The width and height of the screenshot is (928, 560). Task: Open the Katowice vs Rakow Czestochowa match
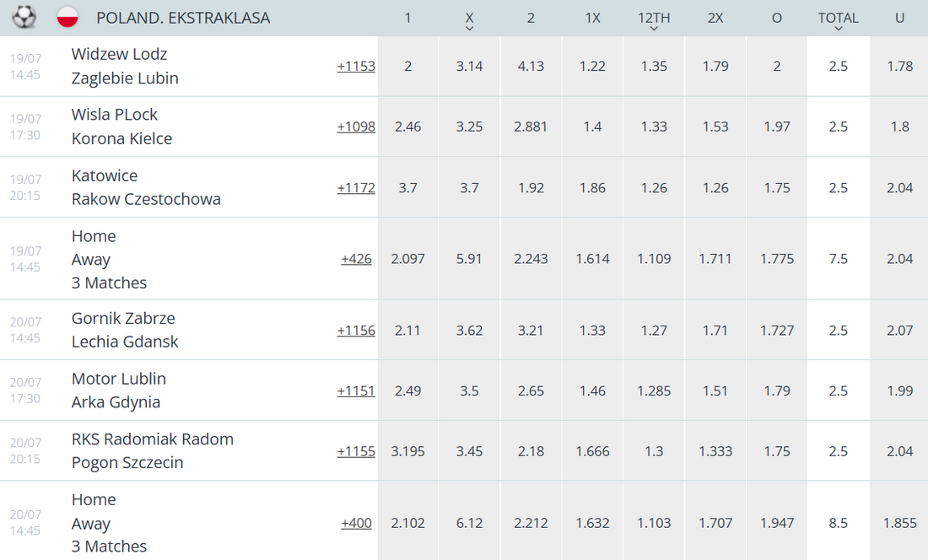pyautogui.click(x=146, y=187)
